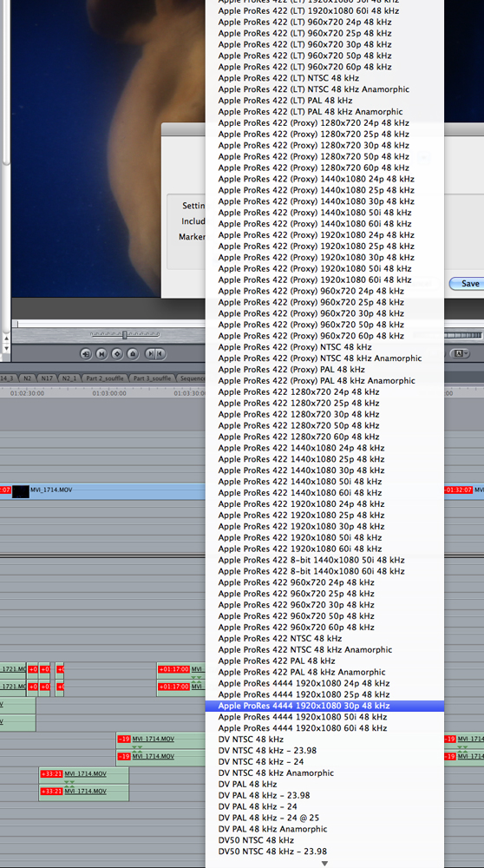Screen dimensions: 484x868
Task: Choose Apple ProRes 422 (Proxy) 1280x720 24p
Action: coord(324,123)
